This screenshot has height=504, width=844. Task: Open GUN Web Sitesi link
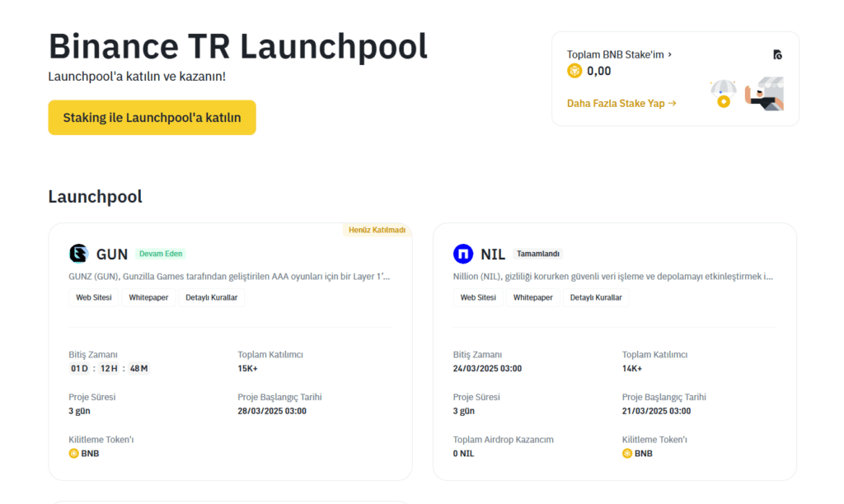pos(94,297)
